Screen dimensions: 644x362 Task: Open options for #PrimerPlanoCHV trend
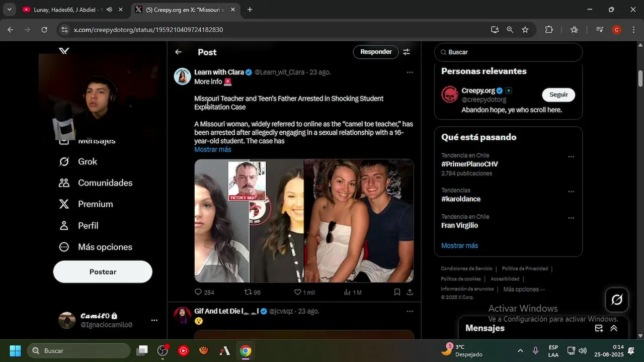click(x=571, y=156)
